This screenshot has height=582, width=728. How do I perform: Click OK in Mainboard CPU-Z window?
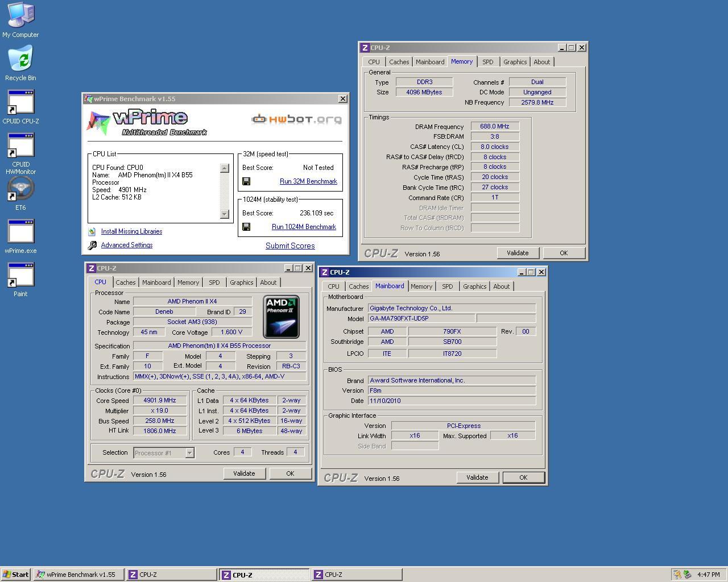coord(523,477)
